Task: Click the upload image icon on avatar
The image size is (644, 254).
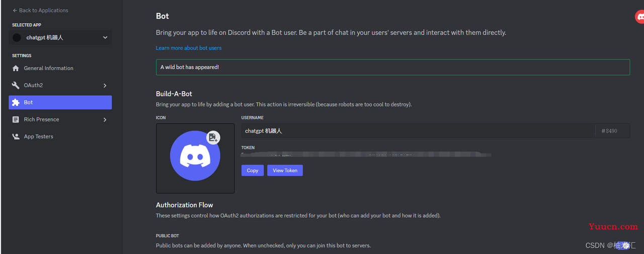Action: 213,137
